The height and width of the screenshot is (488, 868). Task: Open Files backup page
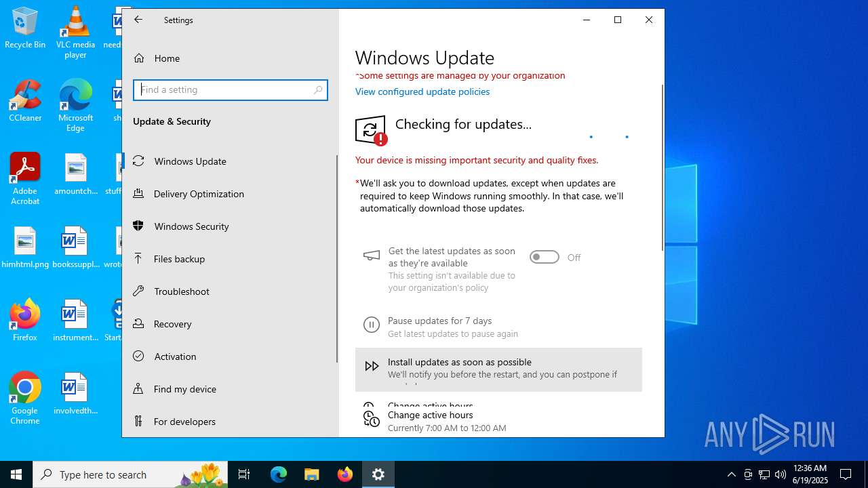pyautogui.click(x=229, y=259)
